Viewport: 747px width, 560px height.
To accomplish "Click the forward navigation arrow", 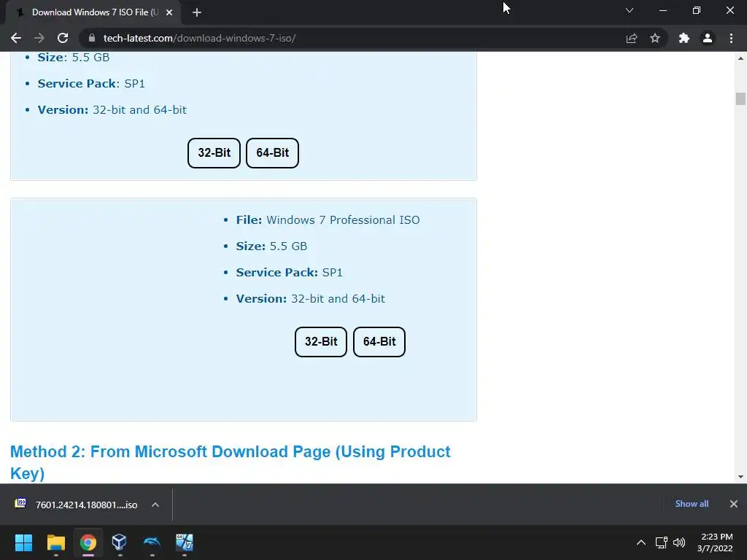I will (x=39, y=38).
